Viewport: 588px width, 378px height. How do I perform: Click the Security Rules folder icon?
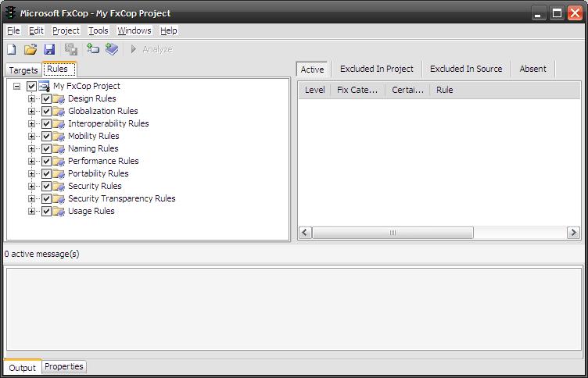[59, 186]
